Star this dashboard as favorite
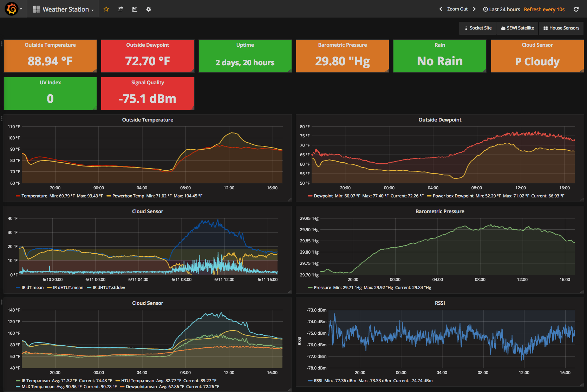 point(106,9)
